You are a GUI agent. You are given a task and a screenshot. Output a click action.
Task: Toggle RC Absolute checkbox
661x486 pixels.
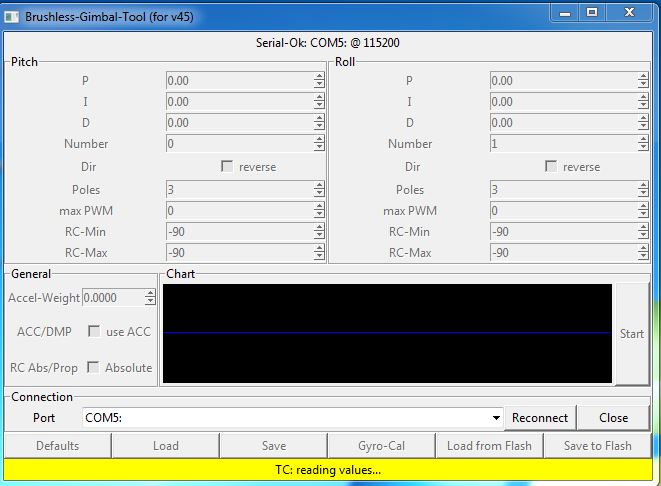(93, 367)
